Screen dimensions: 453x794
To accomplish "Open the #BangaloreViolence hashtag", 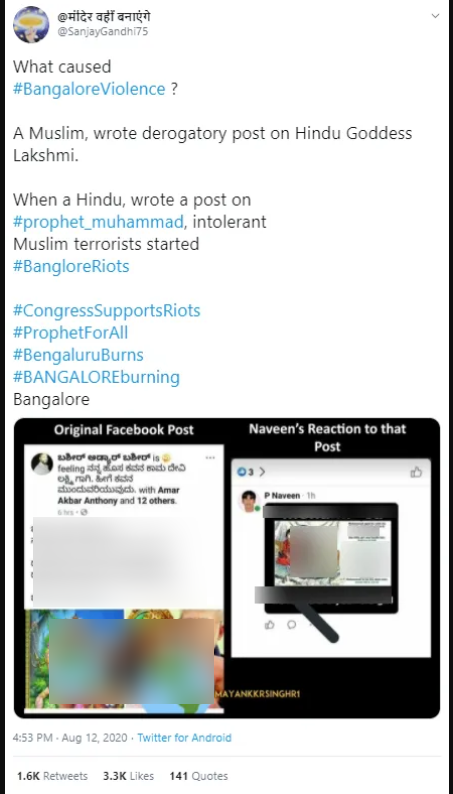I will point(89,89).
